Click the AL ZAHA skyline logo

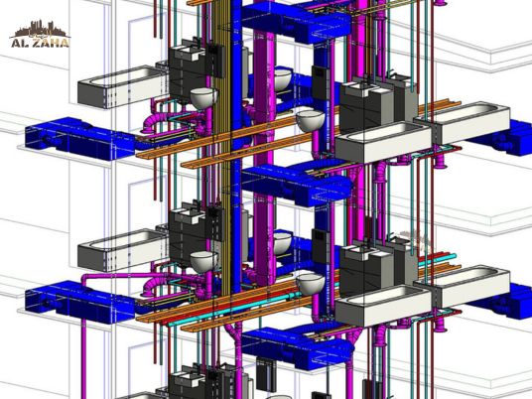click(x=40, y=34)
